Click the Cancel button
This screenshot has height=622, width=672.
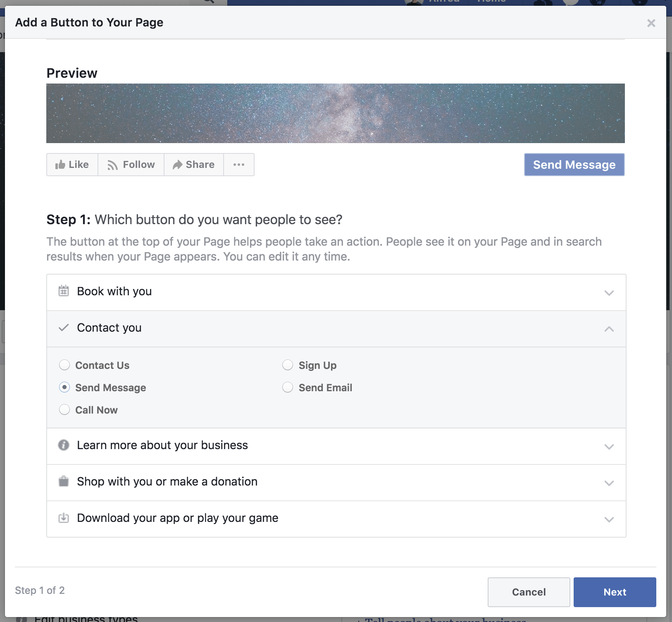529,592
